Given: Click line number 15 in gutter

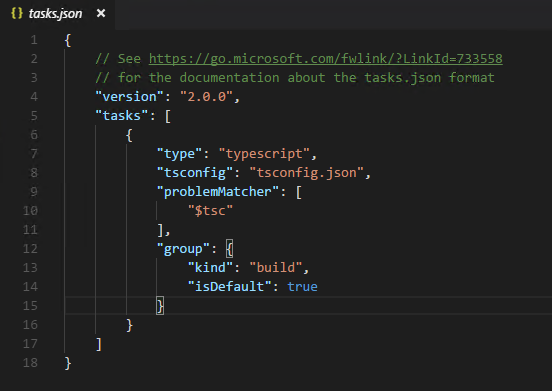Looking at the screenshot, I should point(30,306).
